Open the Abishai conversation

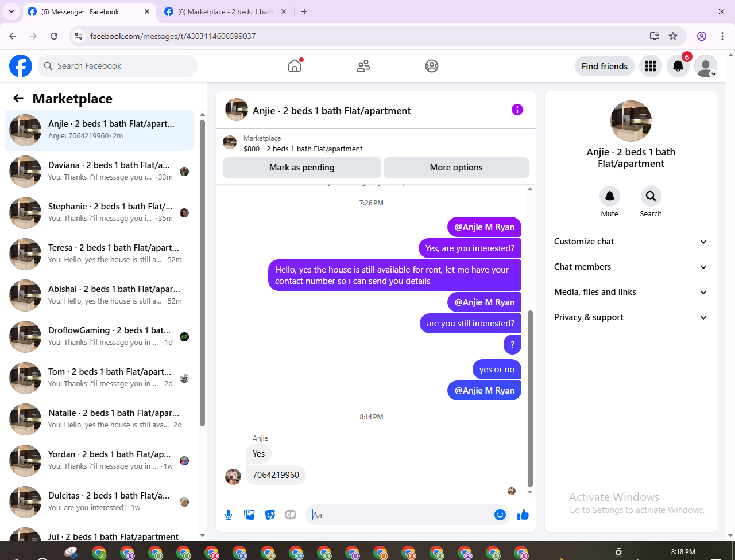pyautogui.click(x=99, y=295)
